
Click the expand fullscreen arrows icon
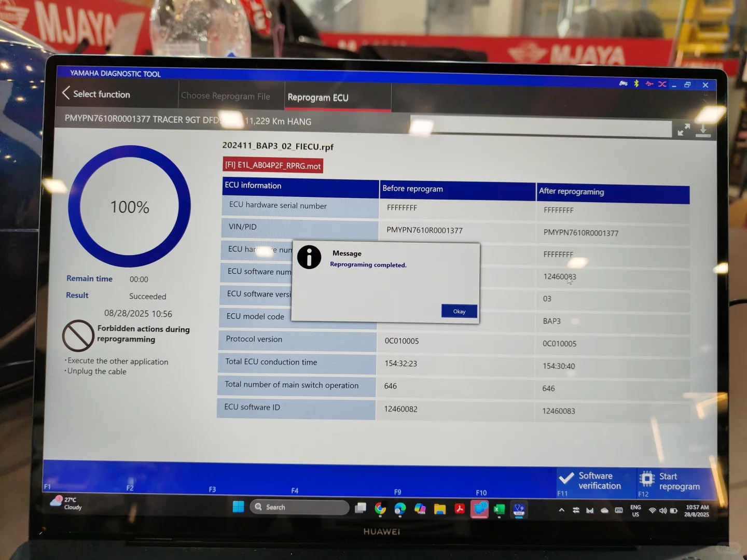(684, 130)
